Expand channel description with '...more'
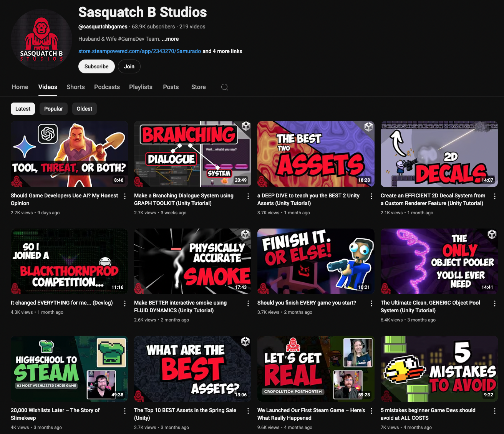Viewport: 504px width, 434px height. pos(170,39)
